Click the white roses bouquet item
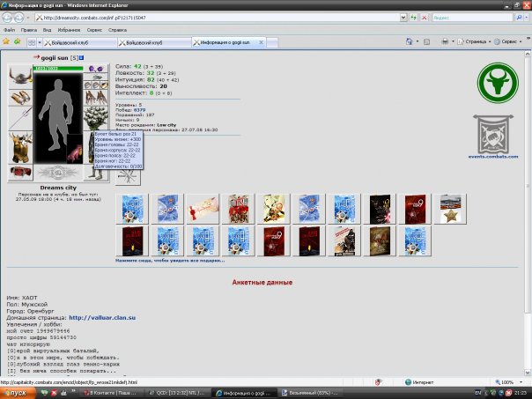The width and height of the screenshot is (532, 399). (x=96, y=118)
